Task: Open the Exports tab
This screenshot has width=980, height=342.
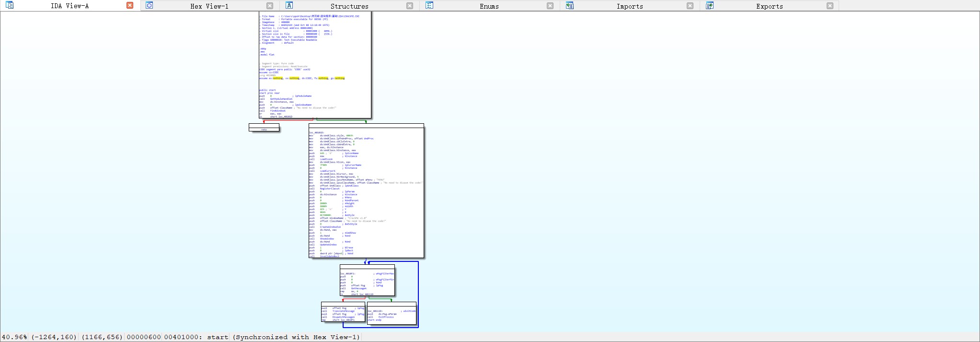Action: point(769,6)
